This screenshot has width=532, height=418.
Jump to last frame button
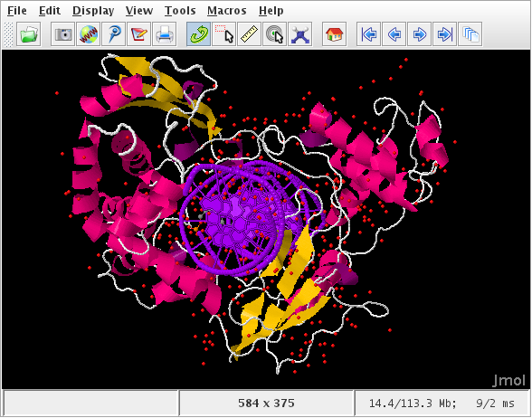pyautogui.click(x=444, y=34)
